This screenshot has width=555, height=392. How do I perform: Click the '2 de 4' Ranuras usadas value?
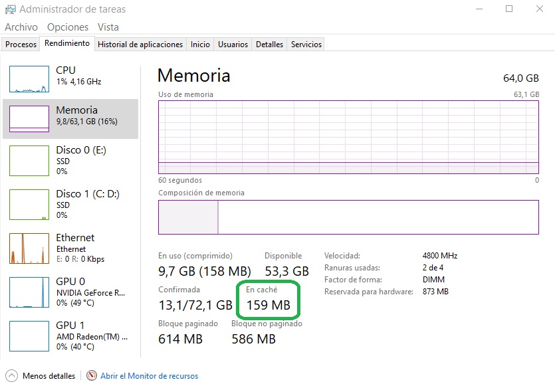(433, 268)
